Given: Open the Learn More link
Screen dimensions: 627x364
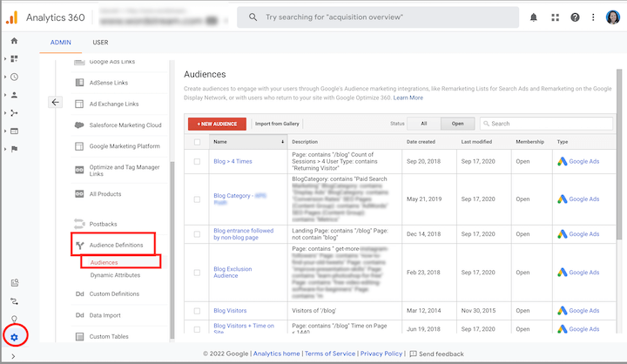Looking at the screenshot, I should click(x=408, y=98).
